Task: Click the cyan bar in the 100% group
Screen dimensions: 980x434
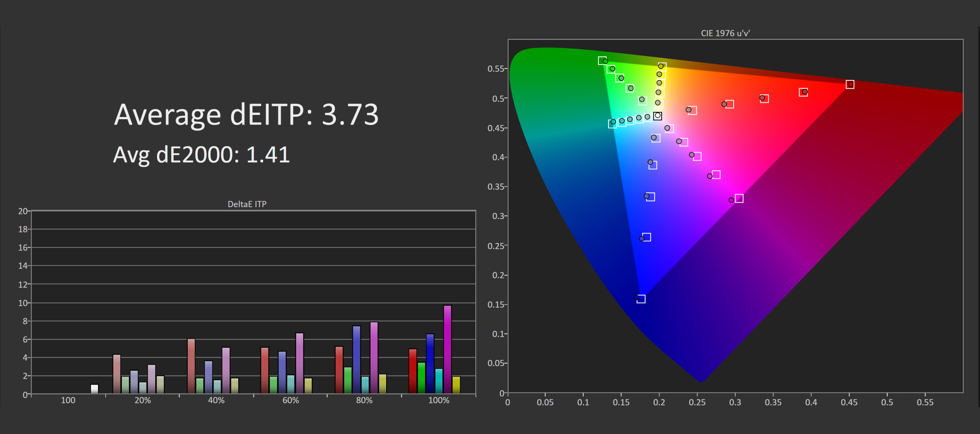Action: coord(439,380)
